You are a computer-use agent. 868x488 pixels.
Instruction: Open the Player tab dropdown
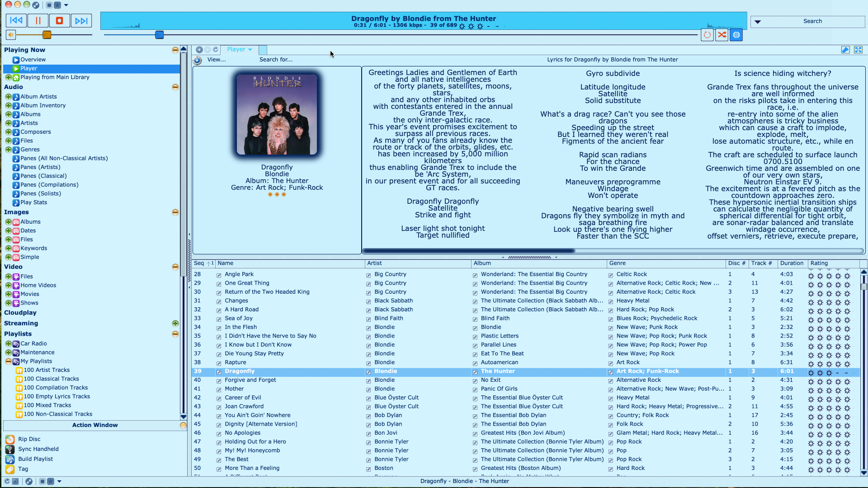250,50
